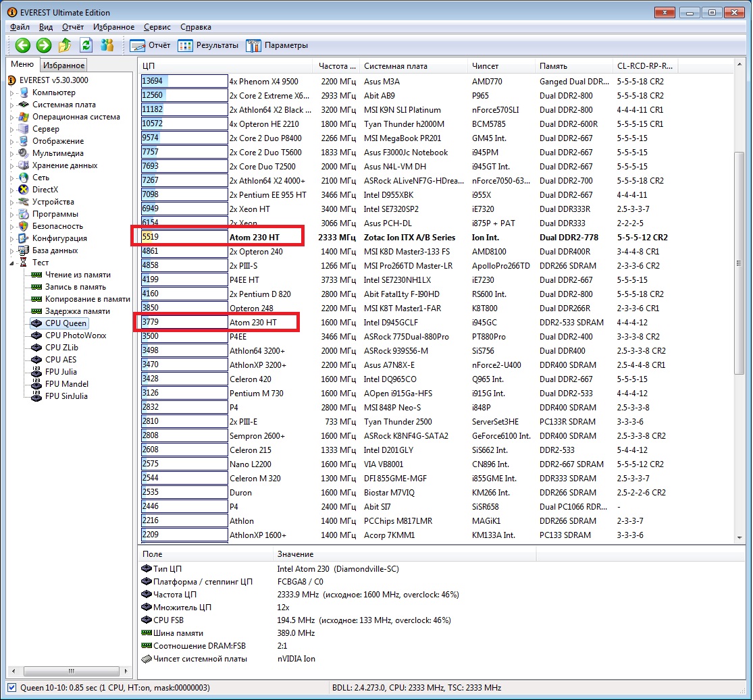Open the Результаты toolbar button

[x=208, y=45]
